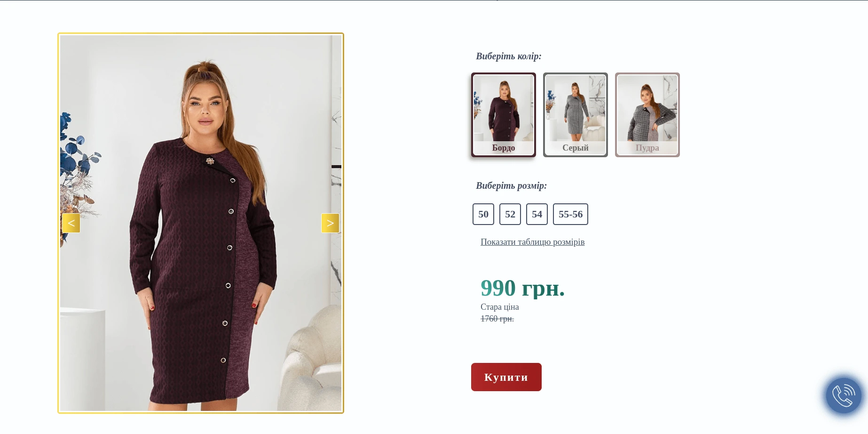The width and height of the screenshot is (868, 434).
Task: Go to the next product photo
Action: point(330,223)
